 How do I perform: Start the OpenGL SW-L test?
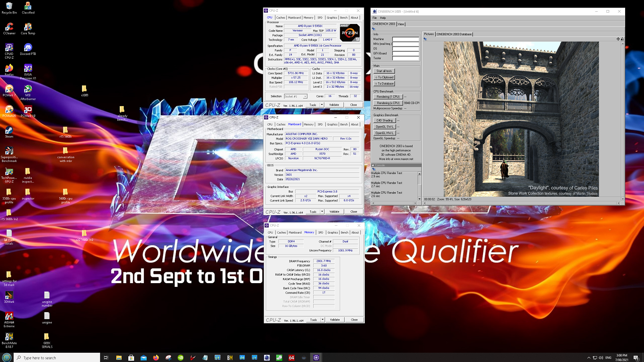click(384, 127)
